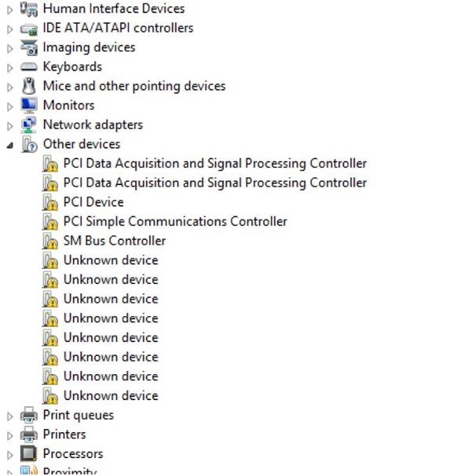Expand the Network adapters category
475x476 pixels.
tap(9, 126)
